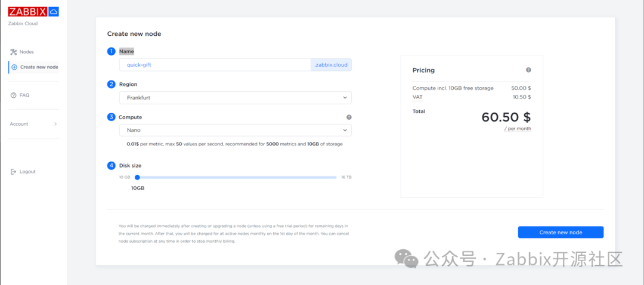Click the FAQ question mark icon
Screen dimensions: 644x285
(14, 95)
